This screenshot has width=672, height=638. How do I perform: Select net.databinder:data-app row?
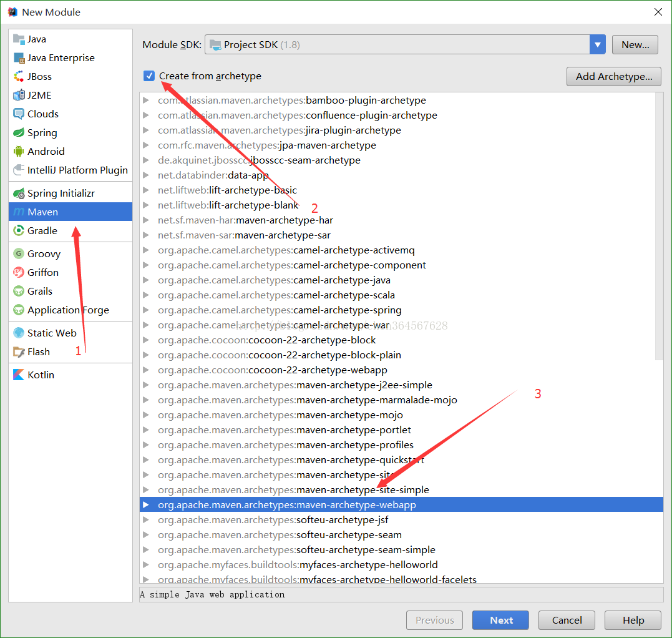(401, 175)
